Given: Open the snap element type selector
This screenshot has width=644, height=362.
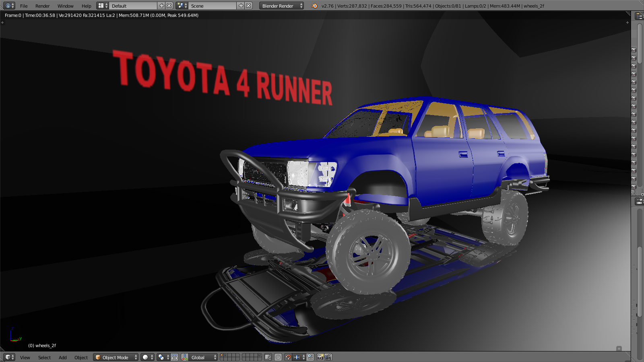Looking at the screenshot, I should pyautogui.click(x=299, y=357).
